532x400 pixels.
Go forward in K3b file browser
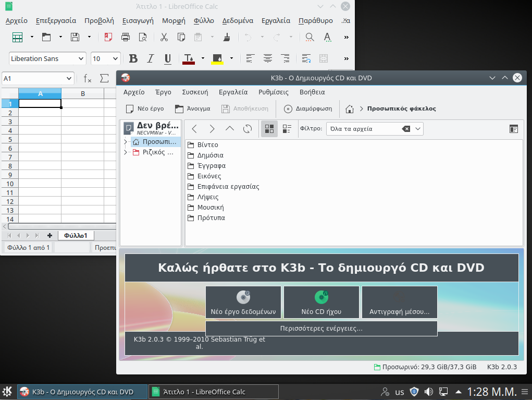tap(212, 129)
